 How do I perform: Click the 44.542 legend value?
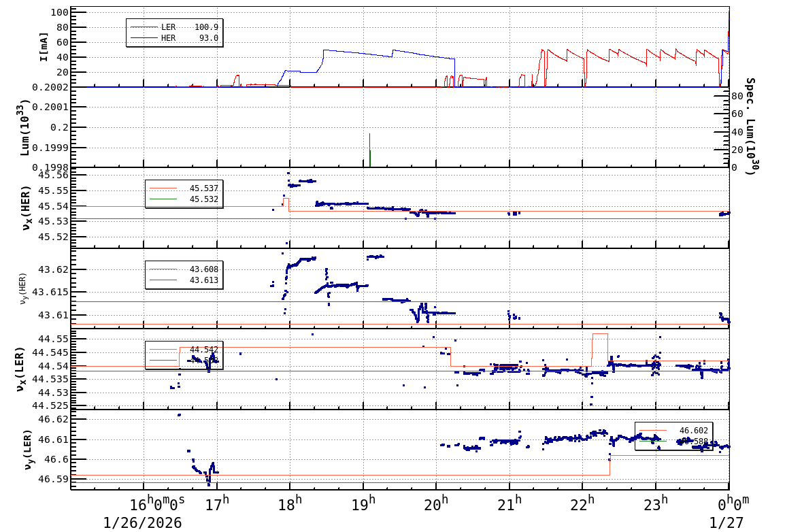click(x=204, y=349)
